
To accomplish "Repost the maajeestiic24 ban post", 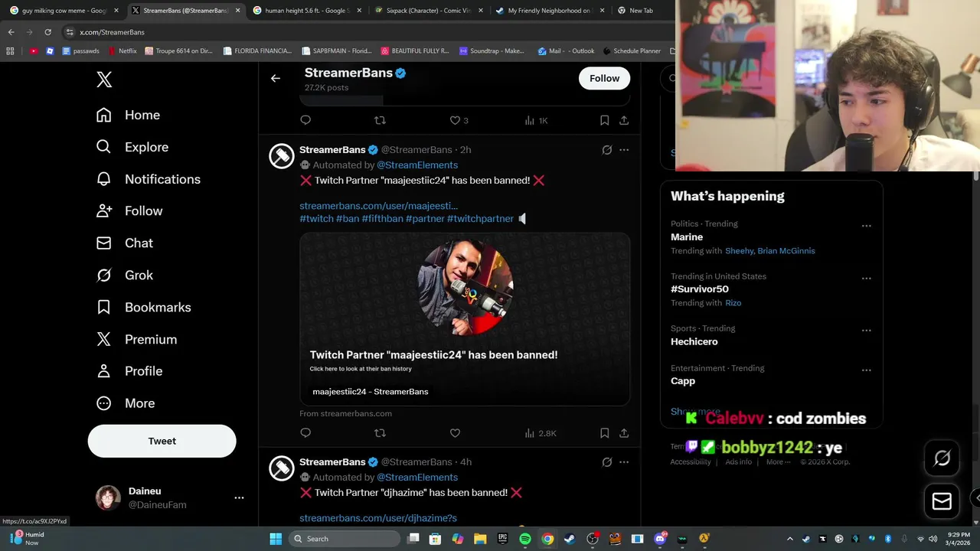I will tap(380, 433).
